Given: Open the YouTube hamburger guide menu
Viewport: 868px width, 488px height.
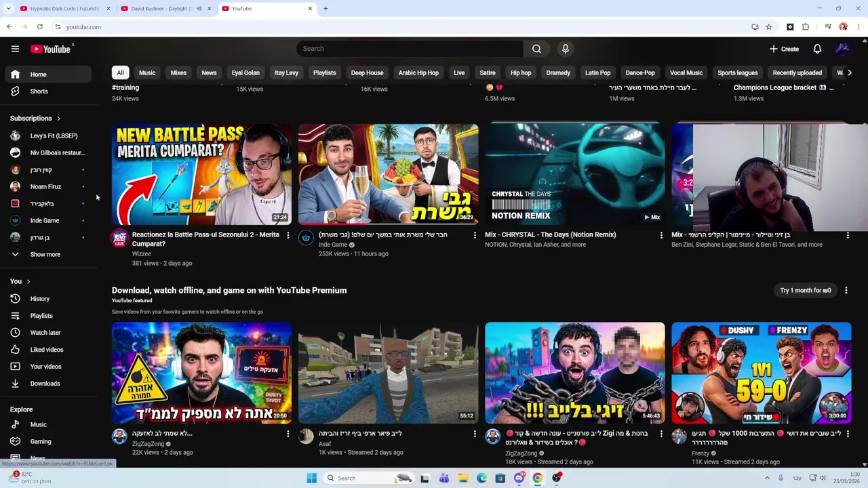Looking at the screenshot, I should tap(15, 49).
